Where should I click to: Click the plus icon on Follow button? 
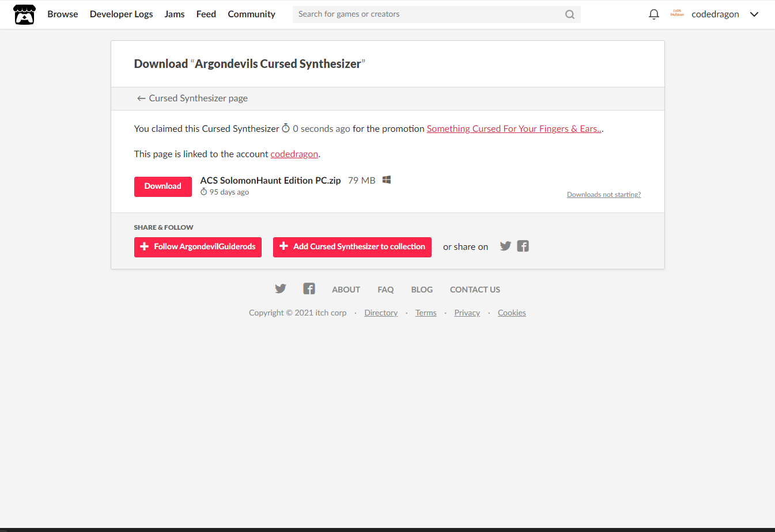click(x=145, y=246)
